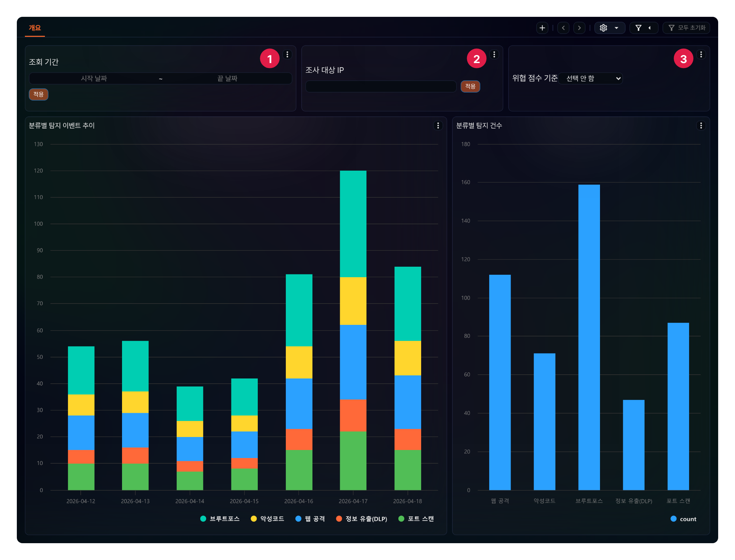
Task: Click the 시작 날짜 start date field
Action: click(94, 78)
